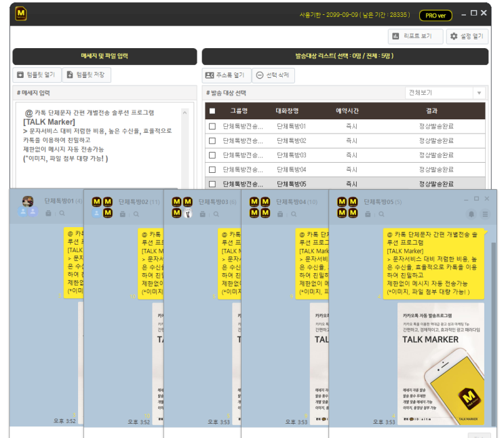Click the report chart icon

395,36
